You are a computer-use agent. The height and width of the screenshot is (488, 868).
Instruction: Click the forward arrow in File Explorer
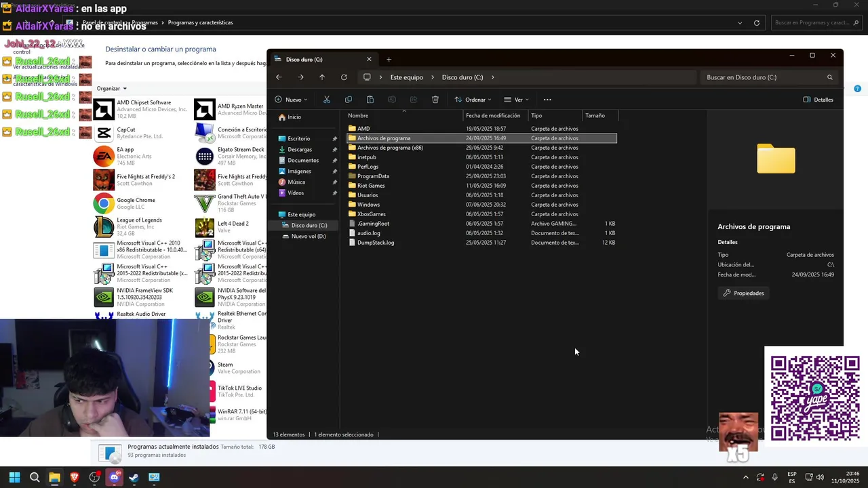pos(300,77)
